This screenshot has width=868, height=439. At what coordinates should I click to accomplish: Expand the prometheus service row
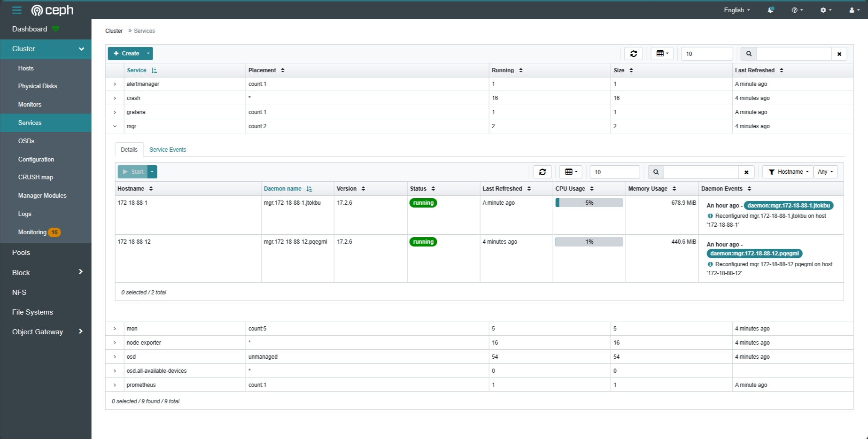(115, 385)
